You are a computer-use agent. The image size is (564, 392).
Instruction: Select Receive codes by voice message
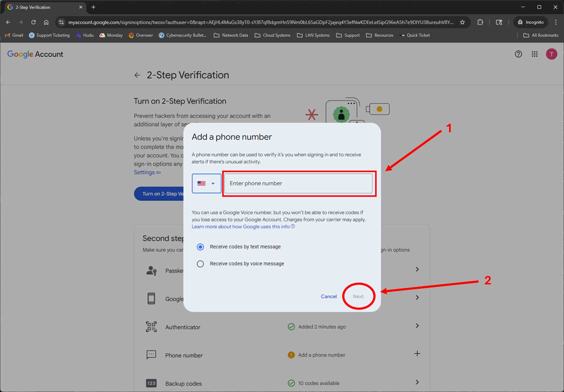click(200, 264)
